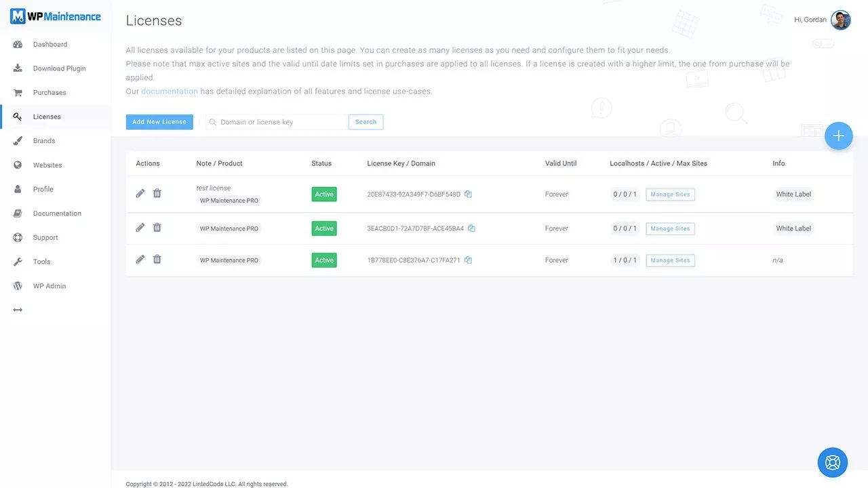Copy license key 3EACB0D1-72A7D7BF-ACE45BA4

coord(471,228)
